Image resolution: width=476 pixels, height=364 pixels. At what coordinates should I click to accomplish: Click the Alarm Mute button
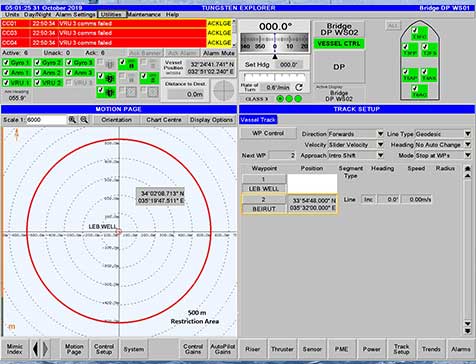(219, 53)
